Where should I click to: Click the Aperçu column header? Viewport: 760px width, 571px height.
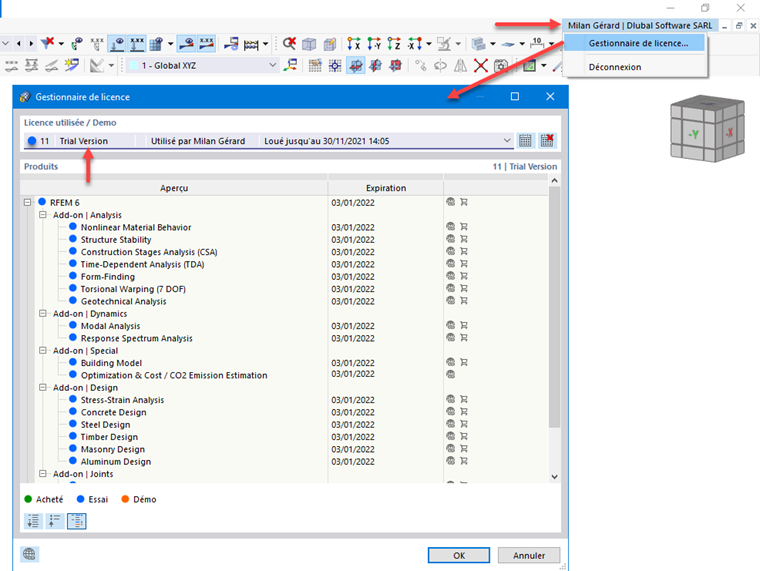pos(174,188)
